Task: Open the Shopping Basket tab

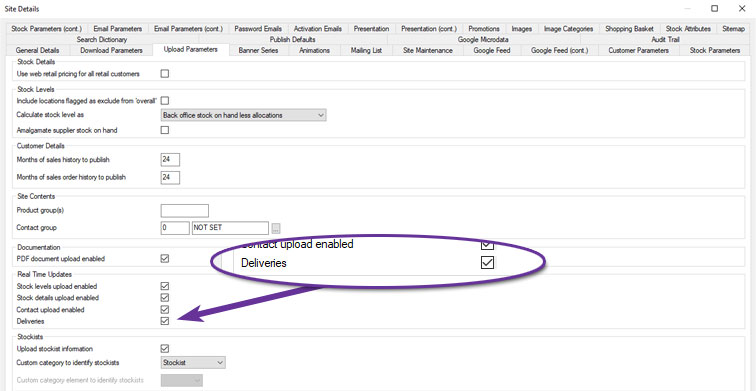Action: [629, 29]
